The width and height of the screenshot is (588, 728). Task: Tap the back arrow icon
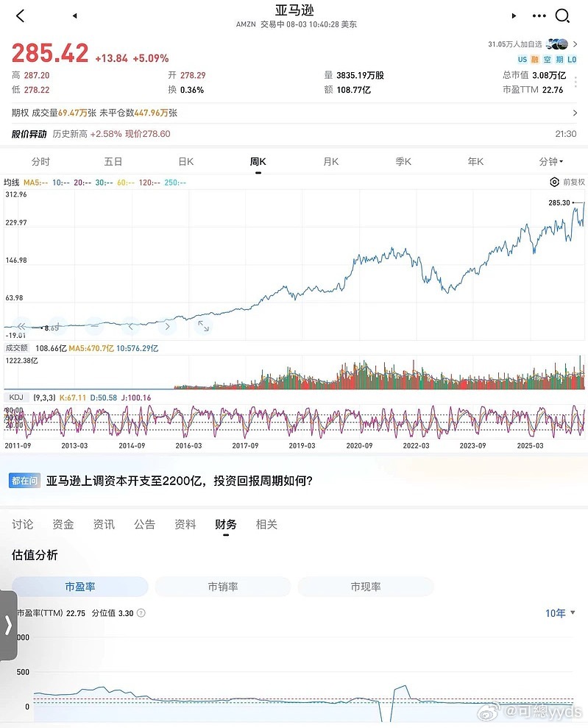click(20, 15)
